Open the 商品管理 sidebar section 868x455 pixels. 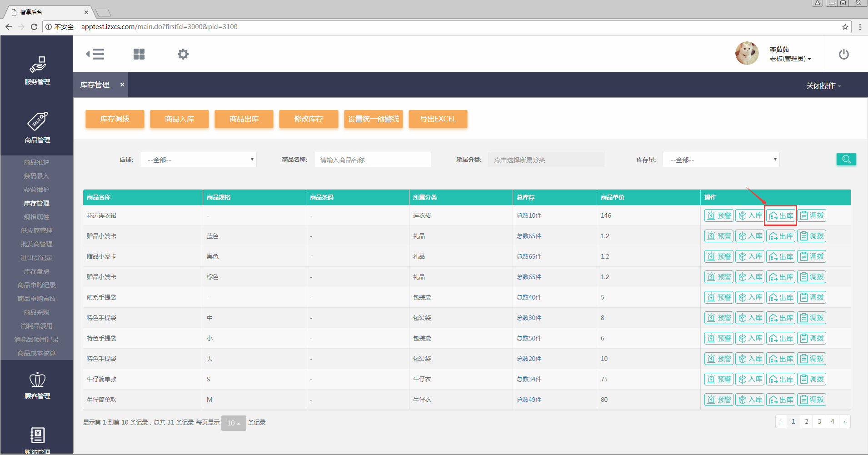click(37, 128)
